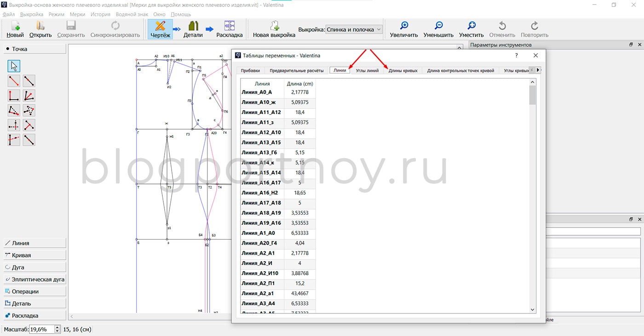Switch to Чертёж drawing mode
The width and height of the screenshot is (644, 336).
pos(160,29)
